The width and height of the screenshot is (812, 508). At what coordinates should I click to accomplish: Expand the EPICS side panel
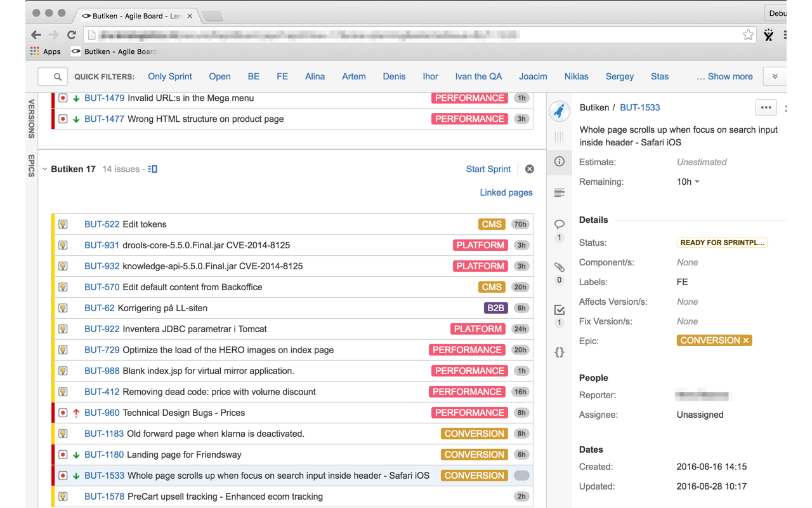point(31,165)
